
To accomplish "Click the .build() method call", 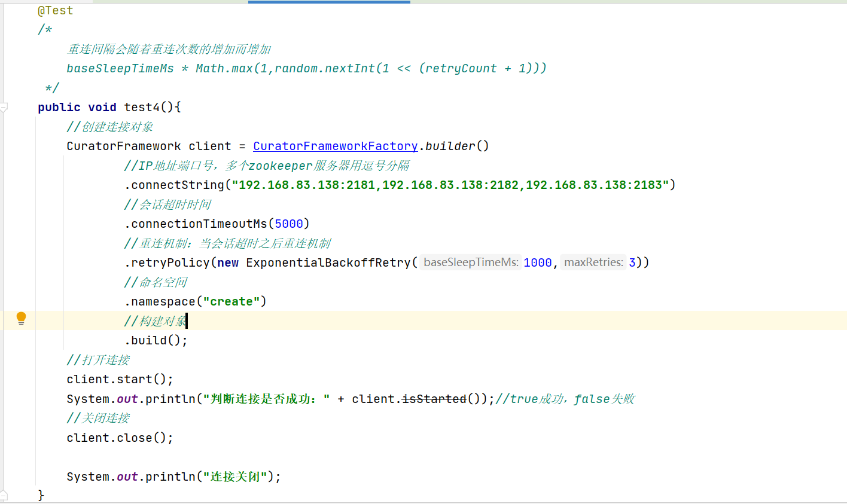I will tap(156, 340).
